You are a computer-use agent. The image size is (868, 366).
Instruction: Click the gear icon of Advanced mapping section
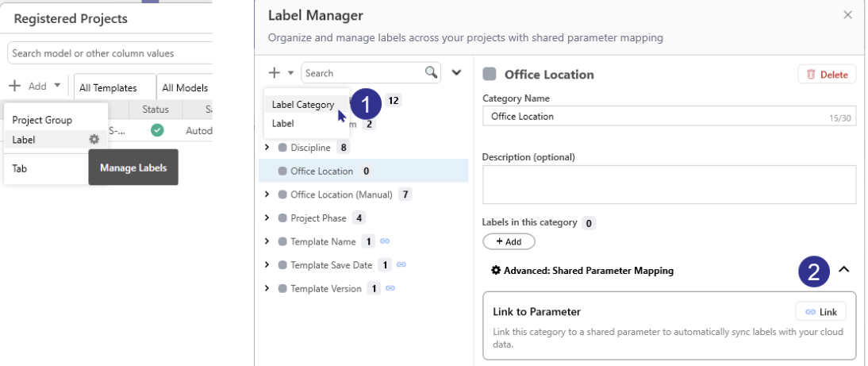496,270
